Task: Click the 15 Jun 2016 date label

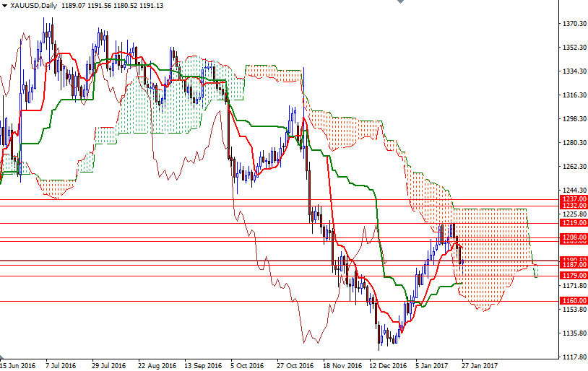Action: coord(18,365)
